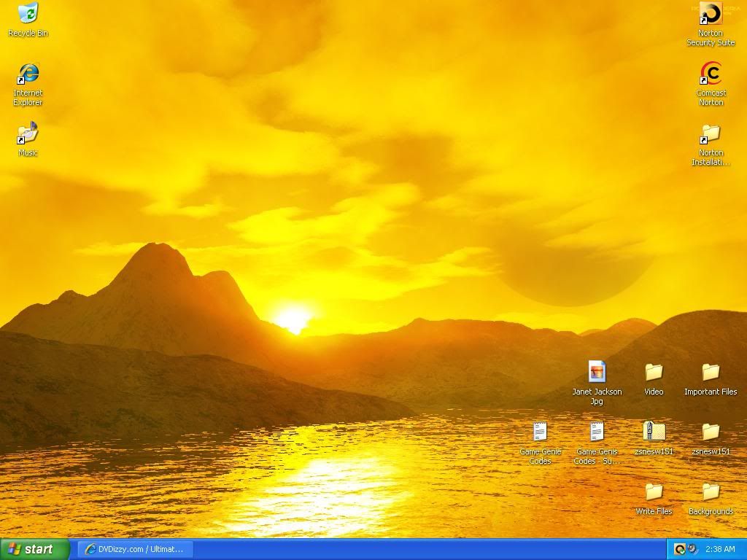Screen dimensions: 747x560
Task: Launch Internet Explorer from the desktop
Action: 28,74
